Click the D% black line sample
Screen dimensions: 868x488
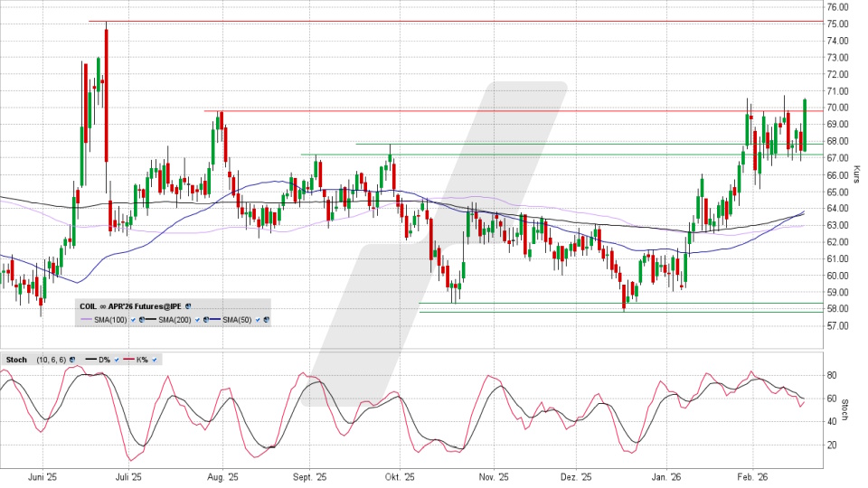click(x=90, y=359)
